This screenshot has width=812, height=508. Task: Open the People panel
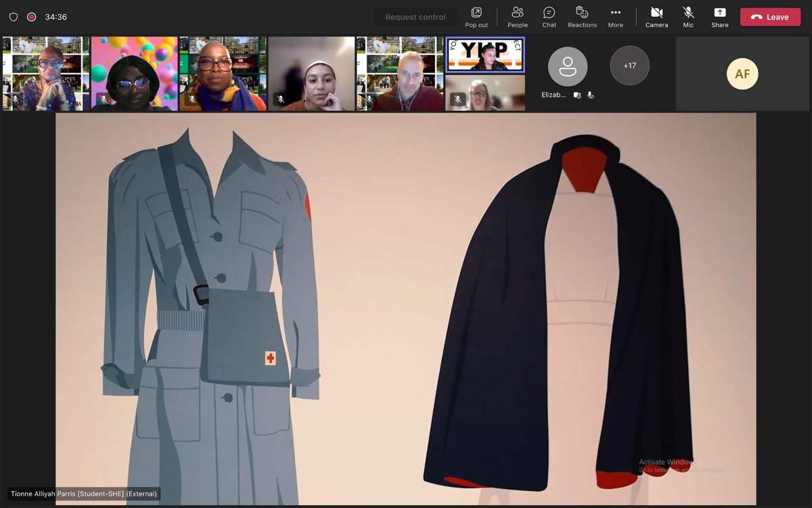pyautogui.click(x=518, y=17)
